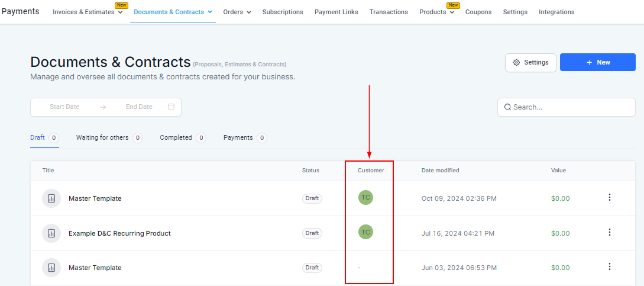Open three-dot menu for Jun 03 Master Template

[x=610, y=267]
